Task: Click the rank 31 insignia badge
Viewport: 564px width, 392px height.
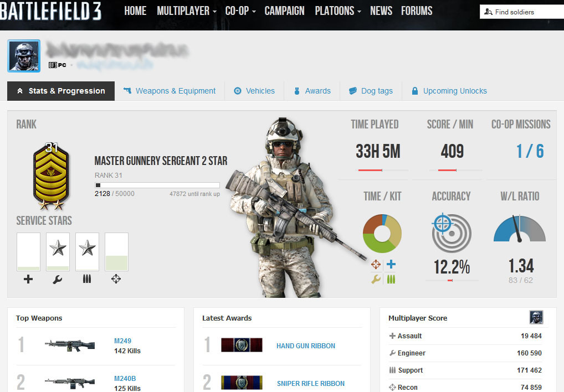Action: click(51, 177)
